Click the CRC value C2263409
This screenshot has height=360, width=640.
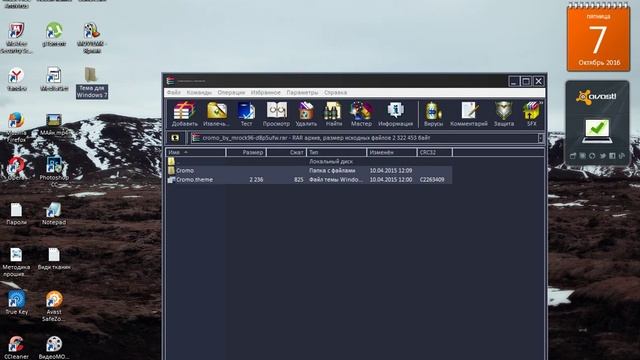432,180
